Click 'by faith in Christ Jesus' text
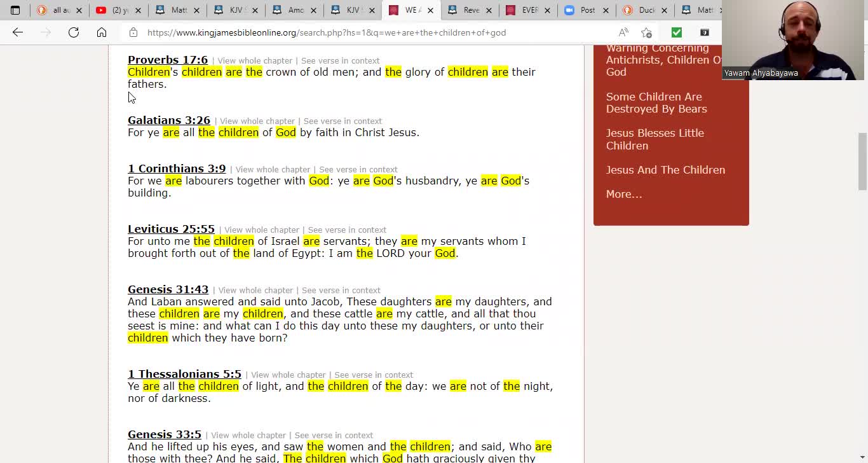The height and width of the screenshot is (463, 868). coord(359,132)
